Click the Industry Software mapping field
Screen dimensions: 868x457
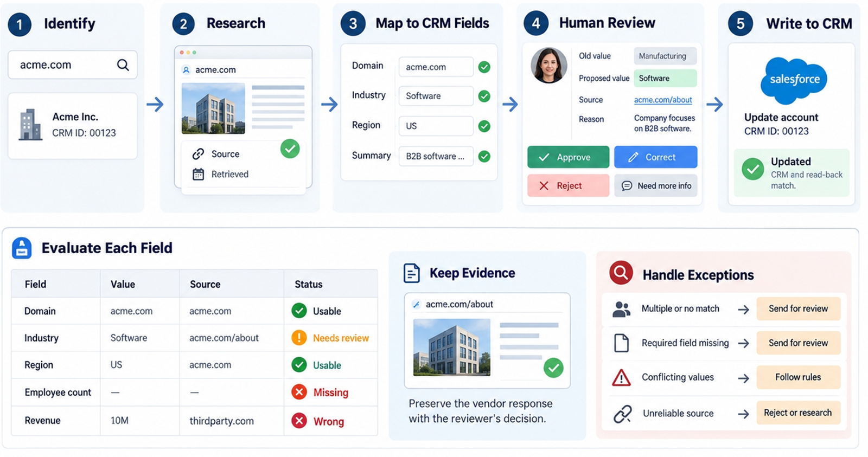tap(436, 96)
